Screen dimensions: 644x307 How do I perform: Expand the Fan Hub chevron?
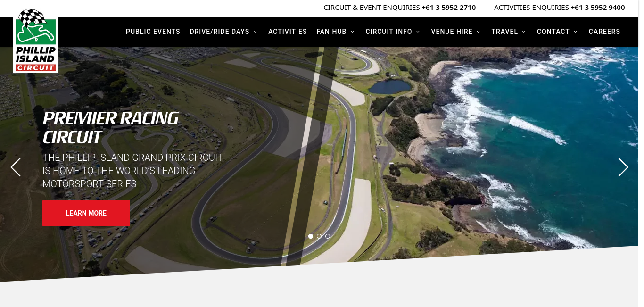[352, 32]
